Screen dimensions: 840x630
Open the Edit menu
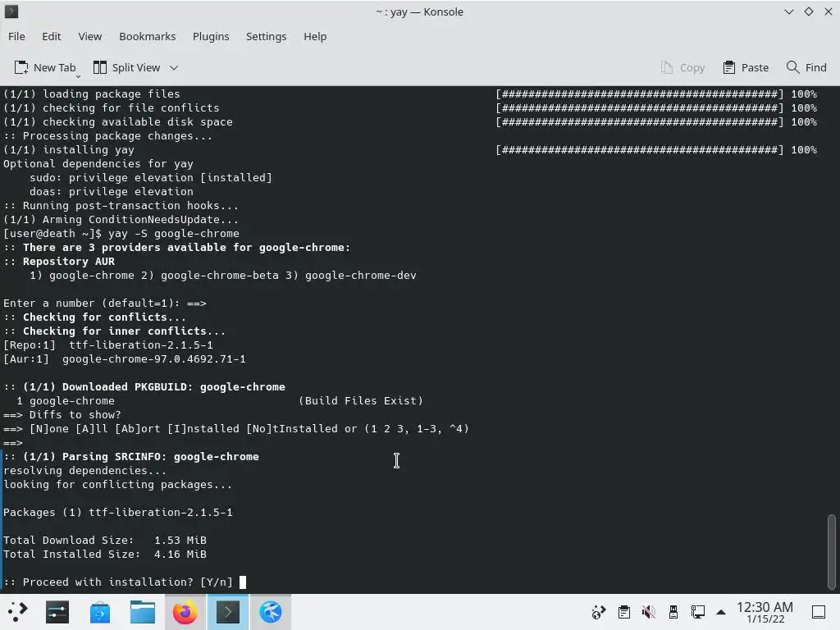click(52, 36)
